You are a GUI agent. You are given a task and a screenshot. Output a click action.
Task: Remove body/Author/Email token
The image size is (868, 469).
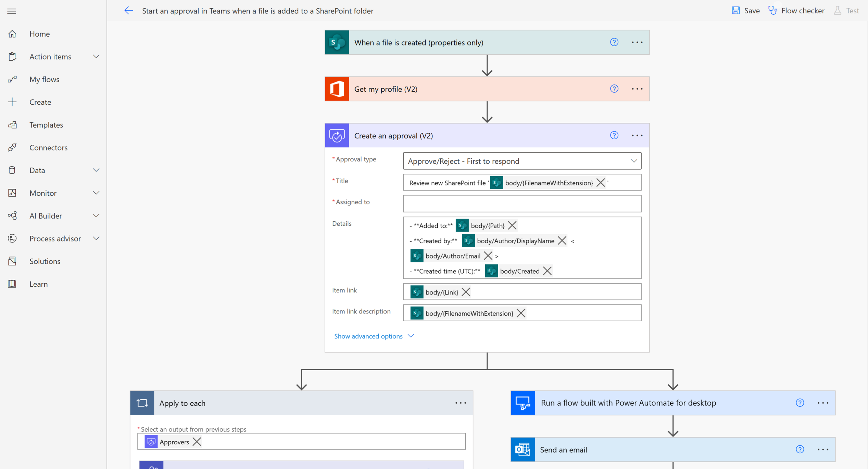pyautogui.click(x=488, y=256)
